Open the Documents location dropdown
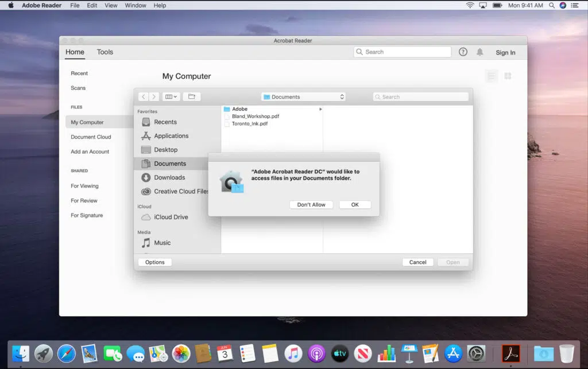Viewport: 588px width, 369px height. tap(303, 96)
